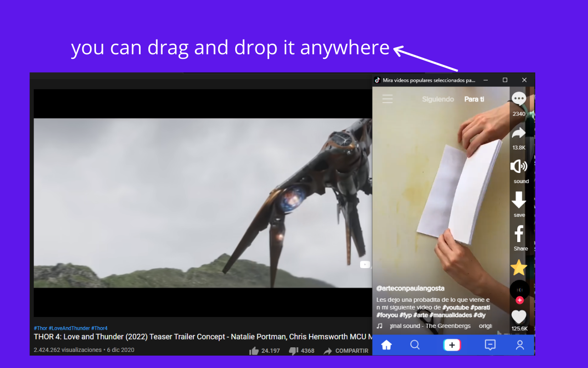This screenshot has width=588, height=368.
Task: Open TikTok inbox messages icon
Action: click(x=490, y=345)
